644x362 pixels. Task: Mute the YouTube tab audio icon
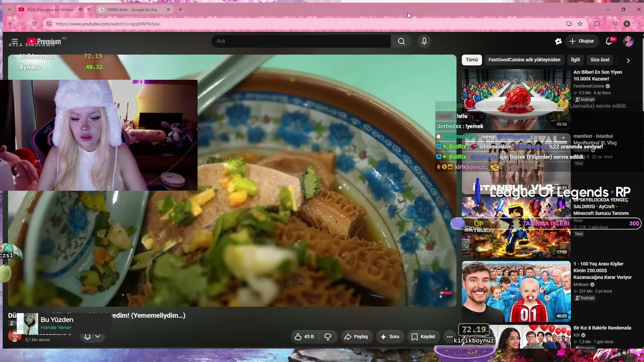click(80, 10)
